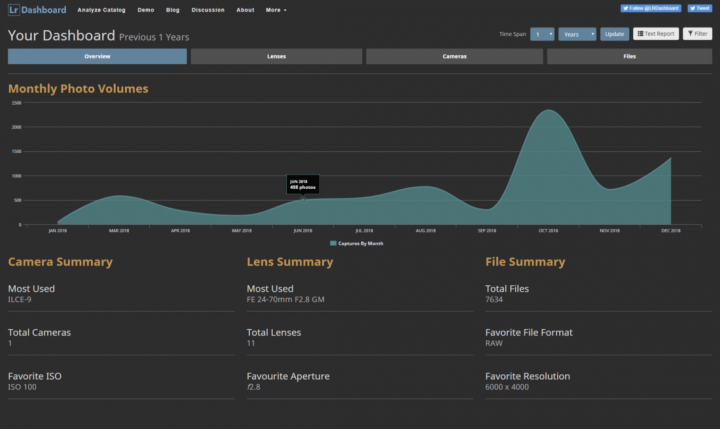The width and height of the screenshot is (720, 429).
Task: Click the File Summary heading
Action: click(x=525, y=262)
